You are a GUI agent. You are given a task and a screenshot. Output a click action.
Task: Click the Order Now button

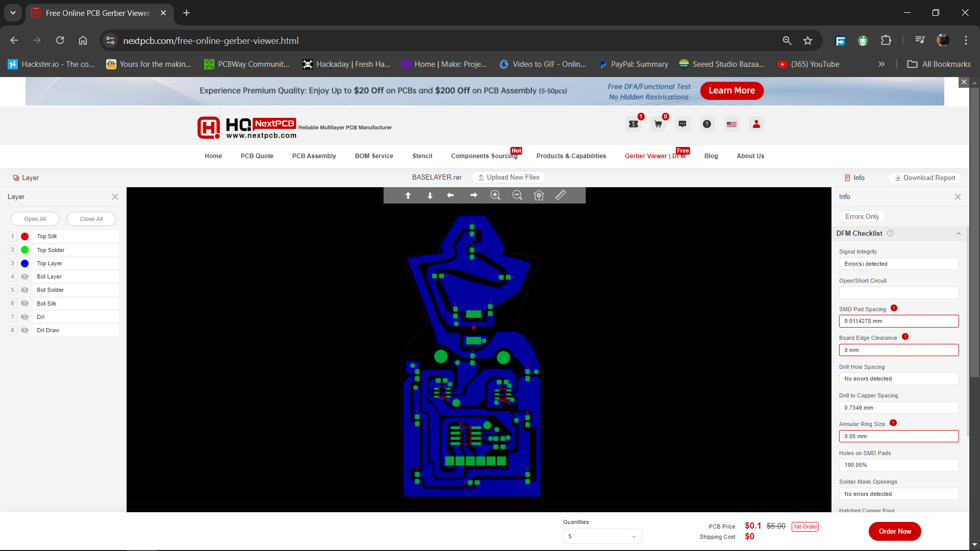[894, 531]
